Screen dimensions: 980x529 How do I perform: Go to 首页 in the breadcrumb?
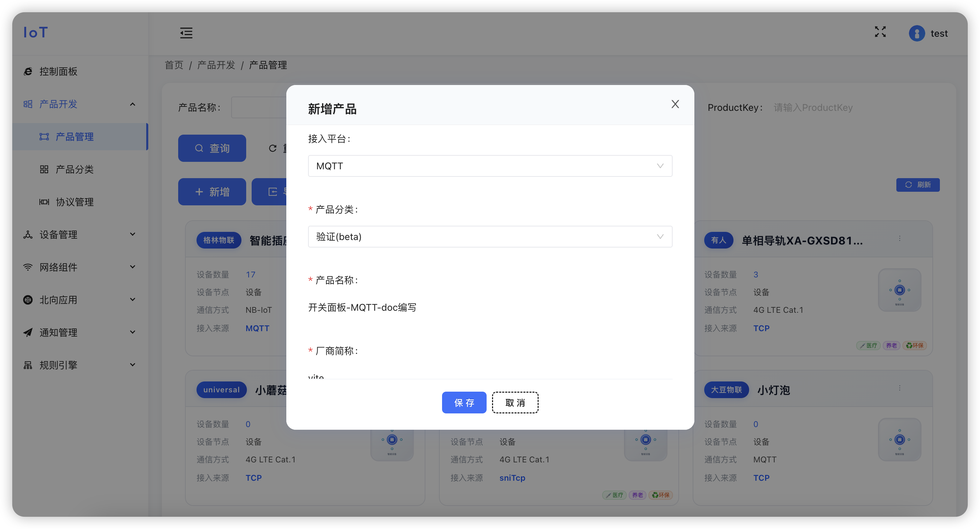pos(174,65)
